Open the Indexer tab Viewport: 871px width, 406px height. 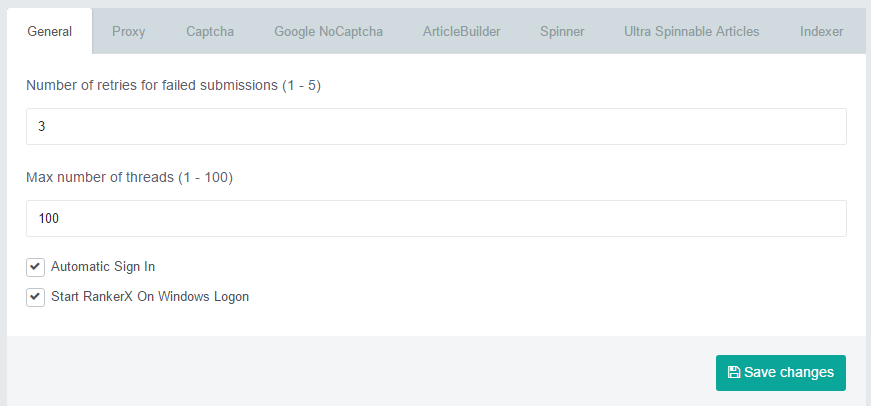click(x=822, y=31)
